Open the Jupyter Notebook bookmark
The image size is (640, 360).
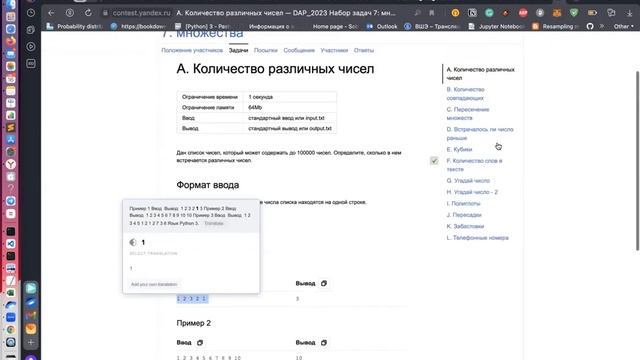tap(496, 26)
